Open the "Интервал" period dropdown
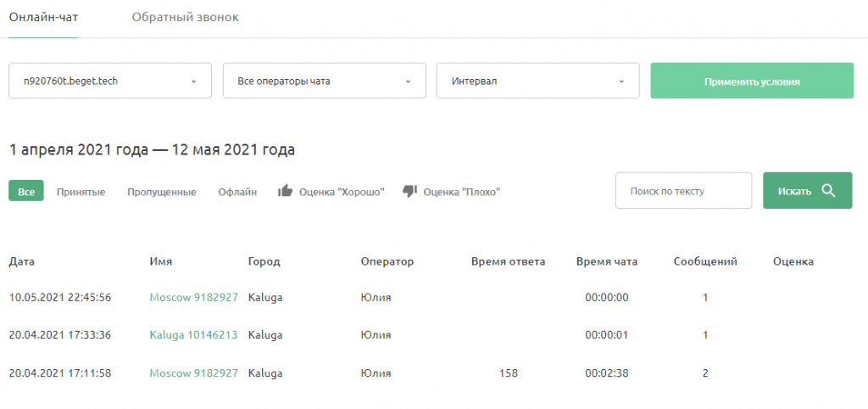Viewport: 868px width, 409px height. [x=537, y=81]
